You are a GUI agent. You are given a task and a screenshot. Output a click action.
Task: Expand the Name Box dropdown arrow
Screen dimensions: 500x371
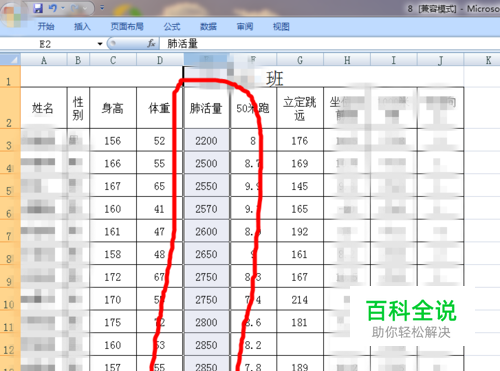pyautogui.click(x=100, y=44)
